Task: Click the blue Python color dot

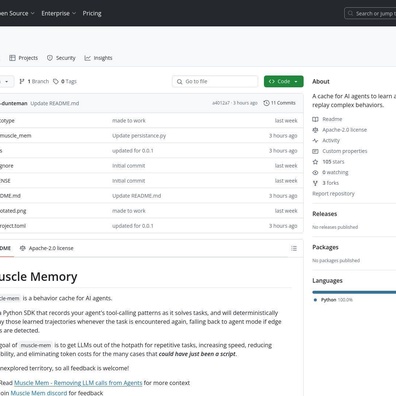Action: [315, 300]
